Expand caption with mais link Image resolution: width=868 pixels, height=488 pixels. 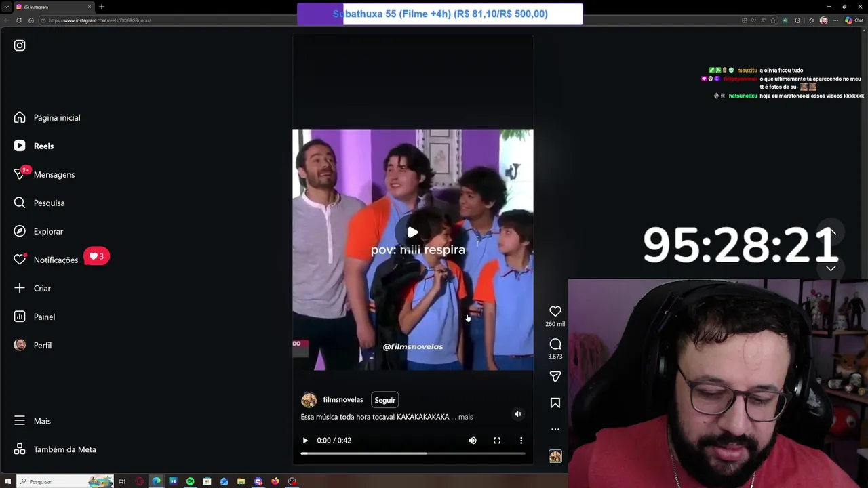click(465, 417)
